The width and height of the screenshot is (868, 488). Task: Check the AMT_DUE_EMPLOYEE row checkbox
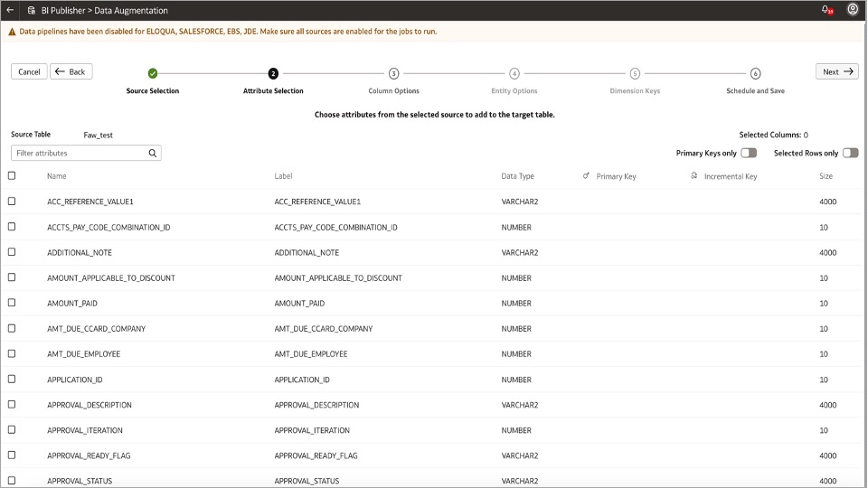point(12,353)
